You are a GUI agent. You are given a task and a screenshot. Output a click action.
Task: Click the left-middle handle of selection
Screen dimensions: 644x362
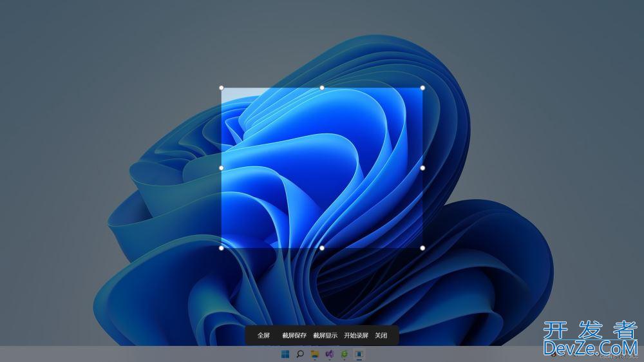[x=222, y=168]
